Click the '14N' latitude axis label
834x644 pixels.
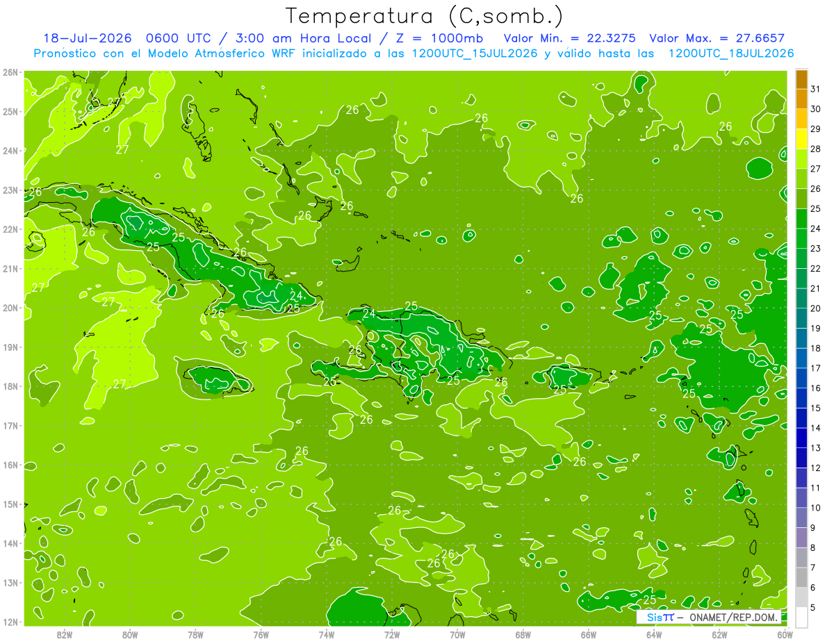(10, 543)
